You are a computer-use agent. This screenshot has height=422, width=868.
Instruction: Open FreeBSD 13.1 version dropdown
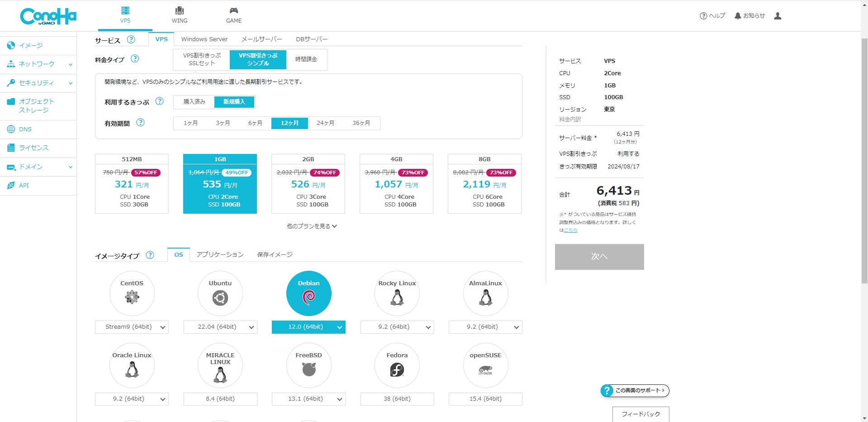click(x=308, y=399)
